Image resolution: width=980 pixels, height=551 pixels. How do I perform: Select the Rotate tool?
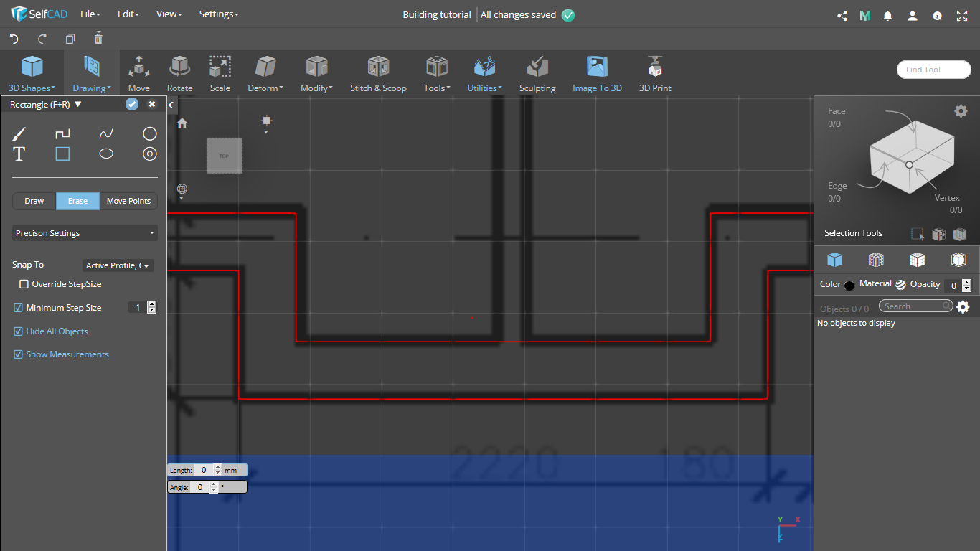pyautogui.click(x=180, y=74)
